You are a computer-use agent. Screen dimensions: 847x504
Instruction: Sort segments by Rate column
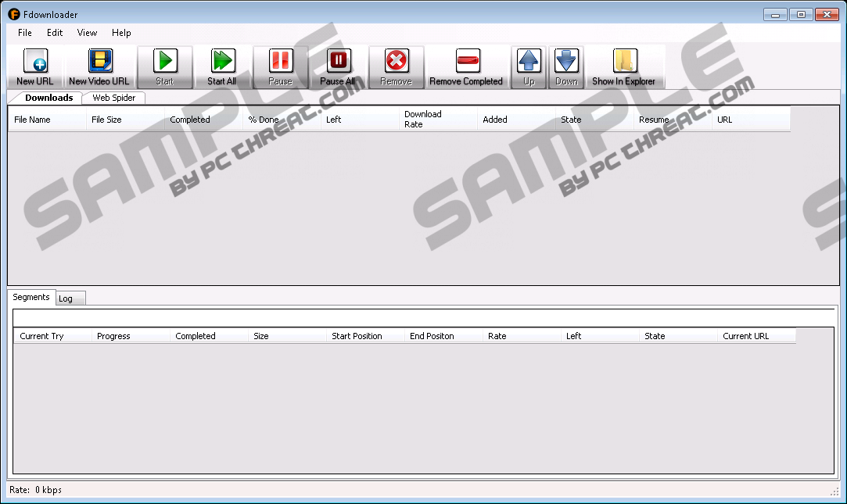coord(522,336)
